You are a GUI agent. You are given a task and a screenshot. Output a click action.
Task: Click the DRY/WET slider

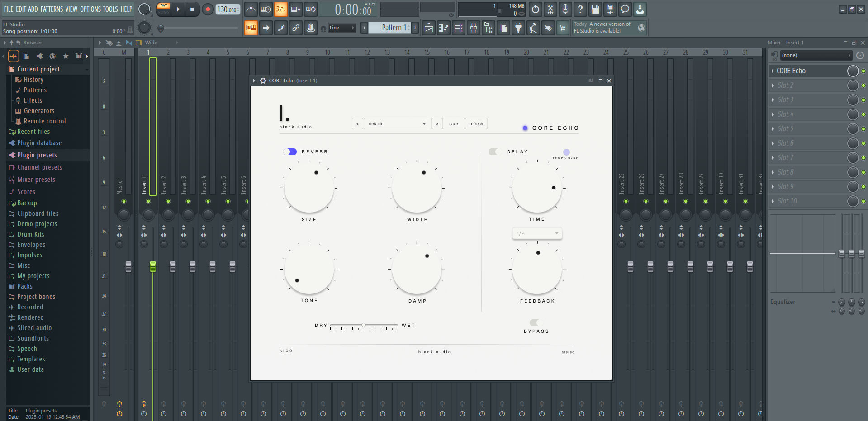tap(364, 326)
